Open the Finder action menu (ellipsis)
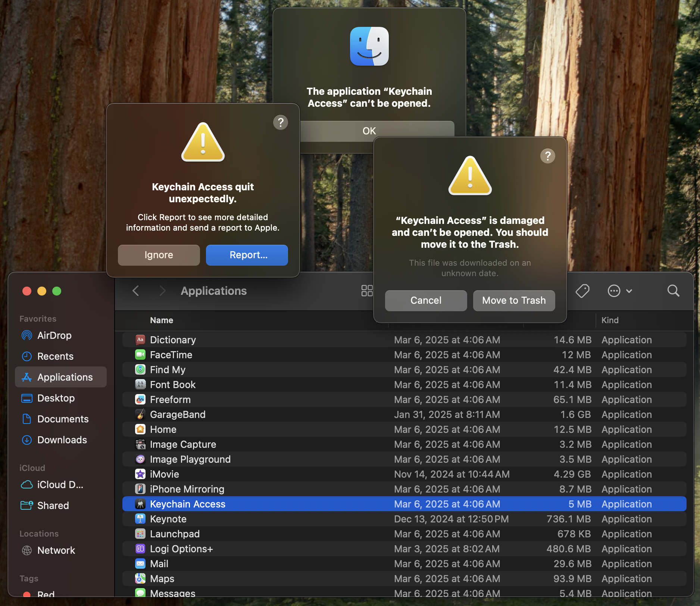 620,291
